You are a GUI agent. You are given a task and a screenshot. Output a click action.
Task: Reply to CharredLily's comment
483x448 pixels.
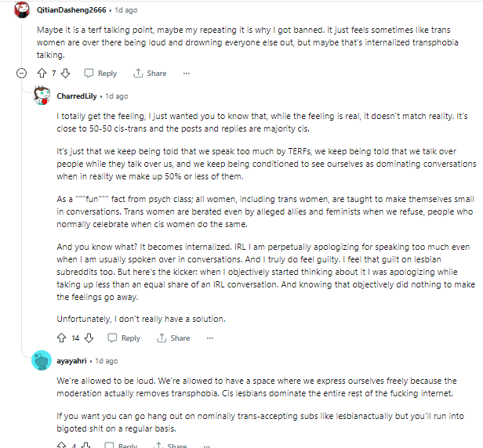[124, 338]
